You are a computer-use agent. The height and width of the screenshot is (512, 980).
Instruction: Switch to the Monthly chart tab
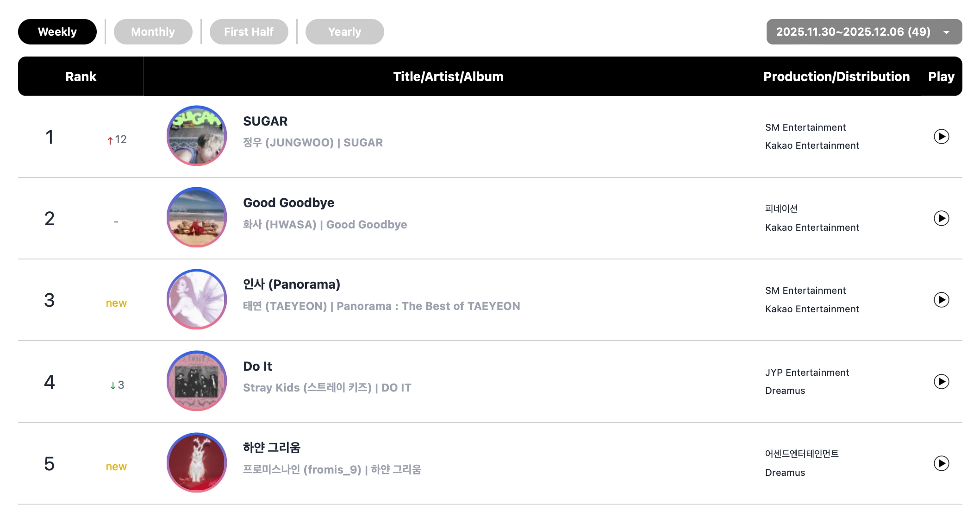153,32
